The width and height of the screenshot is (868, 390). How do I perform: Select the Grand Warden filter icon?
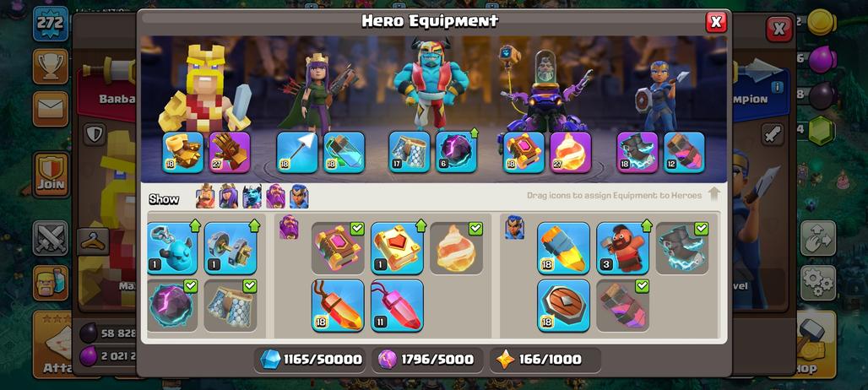[x=275, y=197]
